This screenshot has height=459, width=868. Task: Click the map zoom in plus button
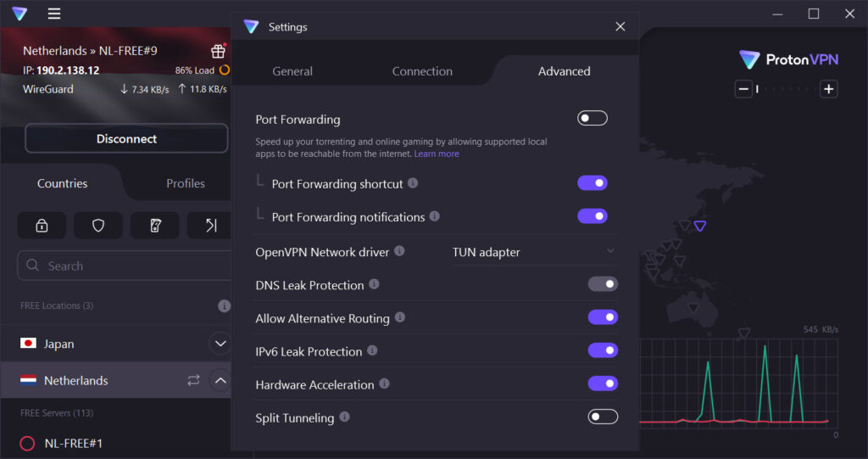828,89
